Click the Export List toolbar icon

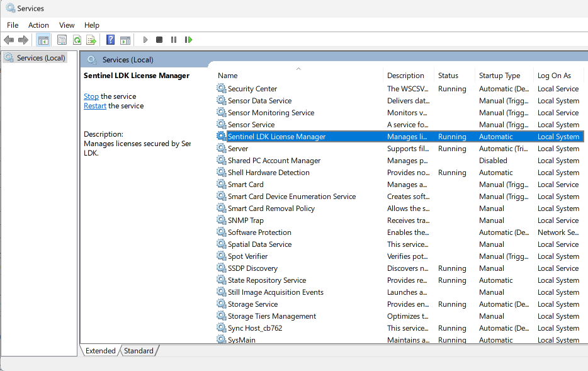[91, 40]
